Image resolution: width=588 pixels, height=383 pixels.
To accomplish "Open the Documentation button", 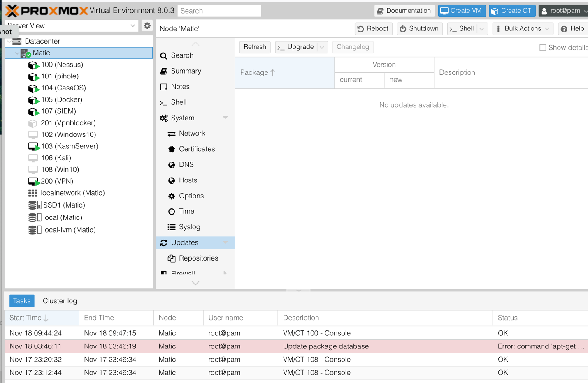I will tap(404, 11).
